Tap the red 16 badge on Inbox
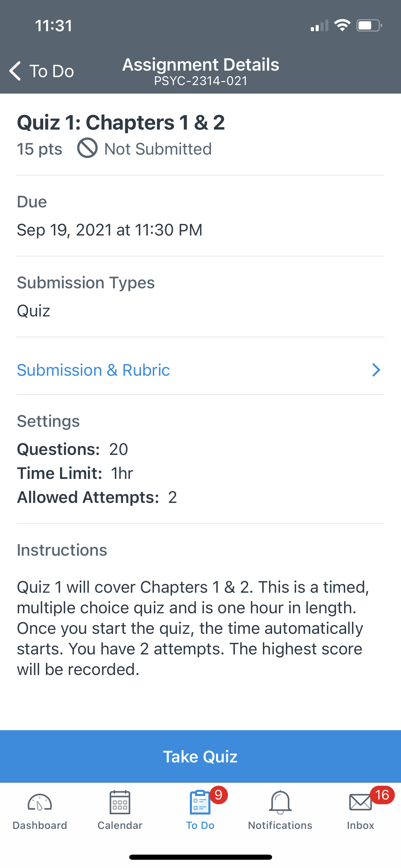The image size is (401, 868). (382, 795)
